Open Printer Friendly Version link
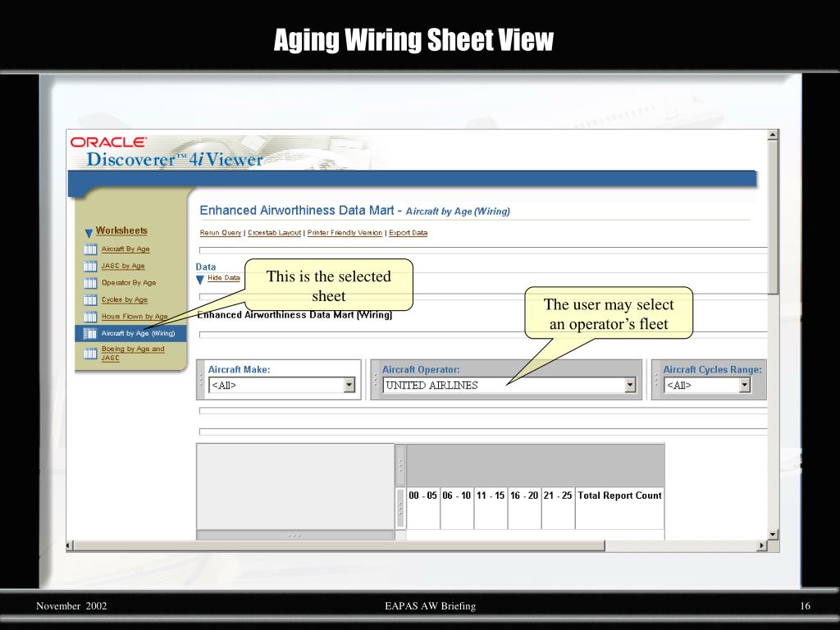 (345, 232)
